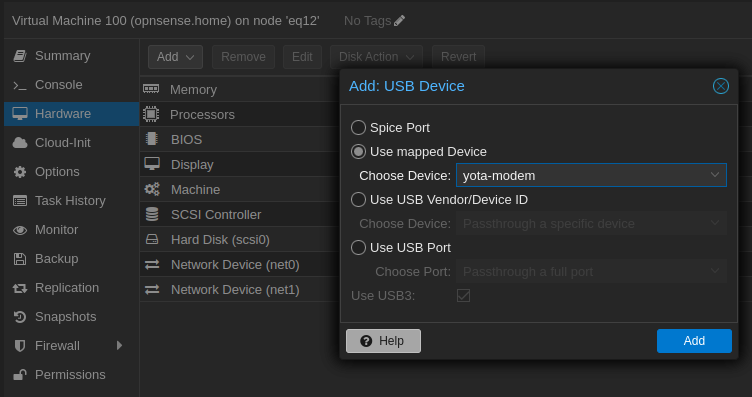Select the Machine hardware row
Screen dimensions: 752x397
tap(240, 189)
